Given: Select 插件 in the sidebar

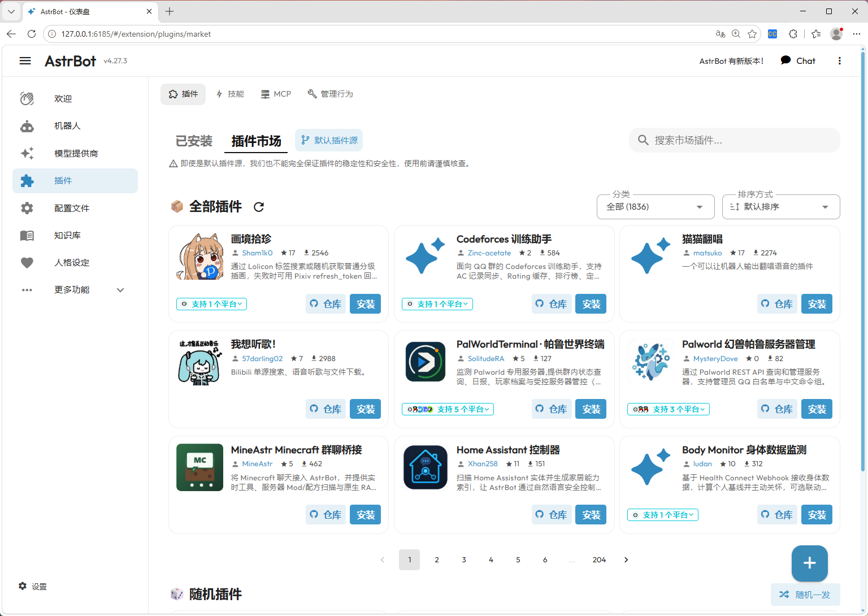Looking at the screenshot, I should (75, 181).
